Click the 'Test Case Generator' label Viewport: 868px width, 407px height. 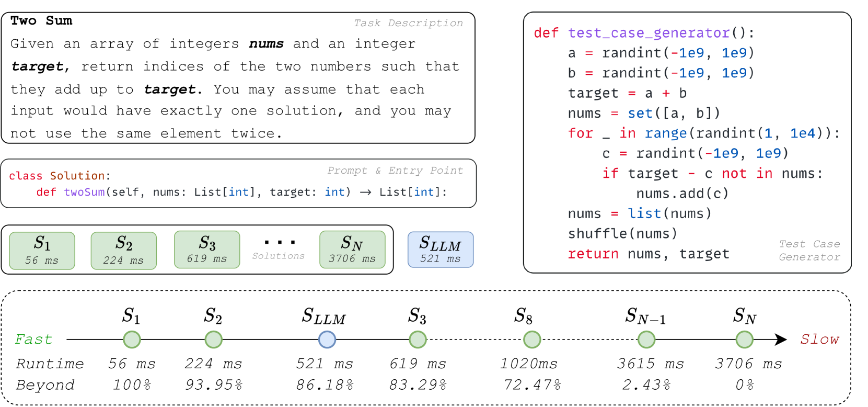pos(809,251)
